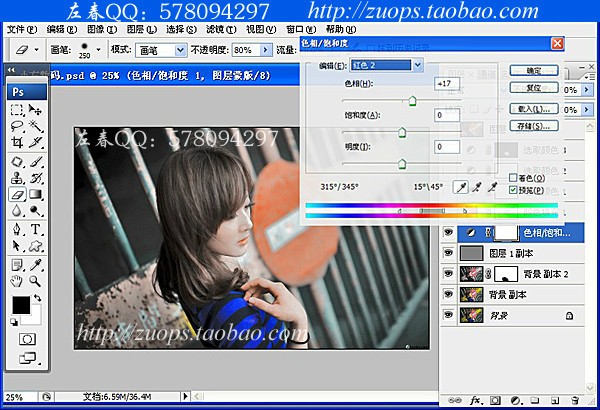Select the Pen tool
The width and height of the screenshot is (600, 410).
(x=17, y=230)
